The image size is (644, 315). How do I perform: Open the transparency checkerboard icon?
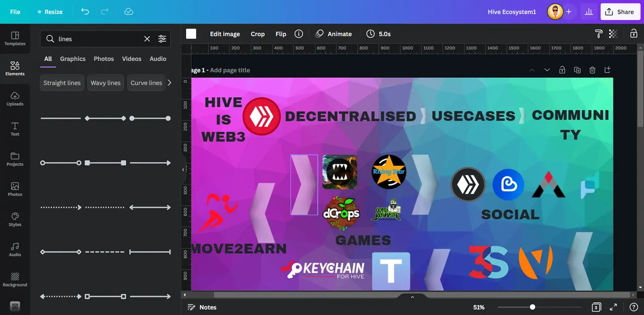pos(613,34)
